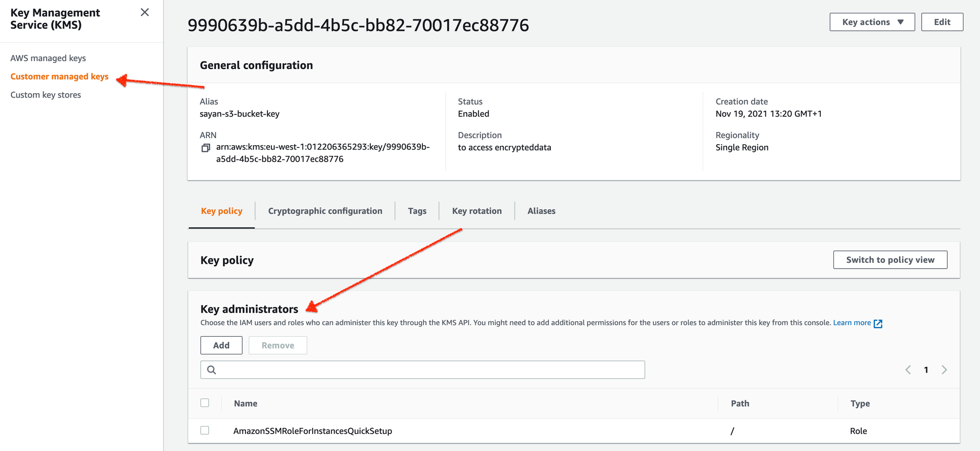
Task: Switch to policy view
Action: [x=890, y=260]
